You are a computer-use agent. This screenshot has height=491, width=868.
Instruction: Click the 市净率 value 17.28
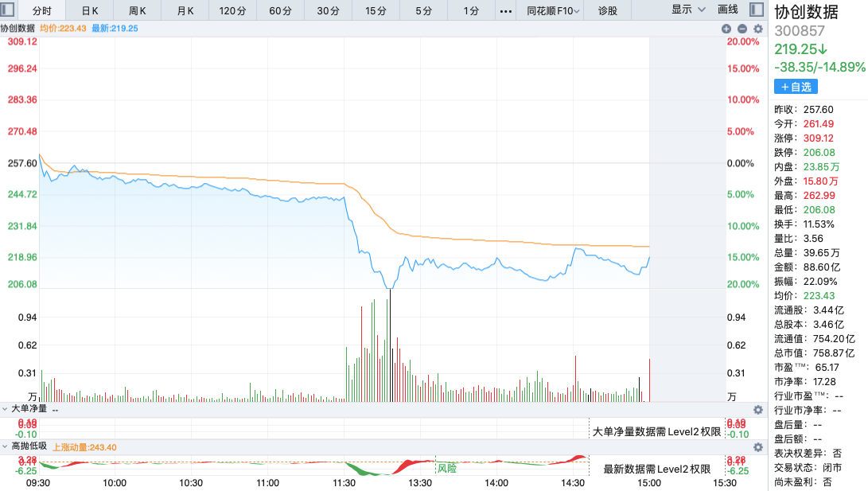(x=823, y=382)
